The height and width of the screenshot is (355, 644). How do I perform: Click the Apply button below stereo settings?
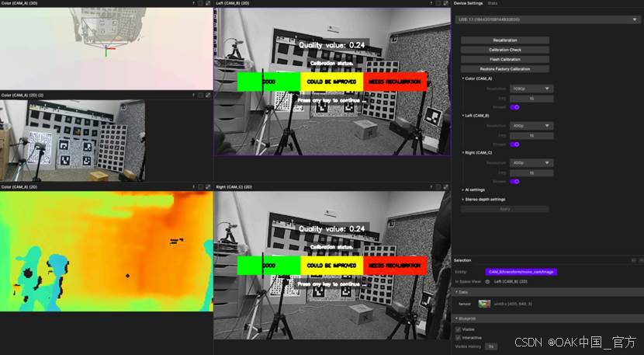tap(505, 209)
